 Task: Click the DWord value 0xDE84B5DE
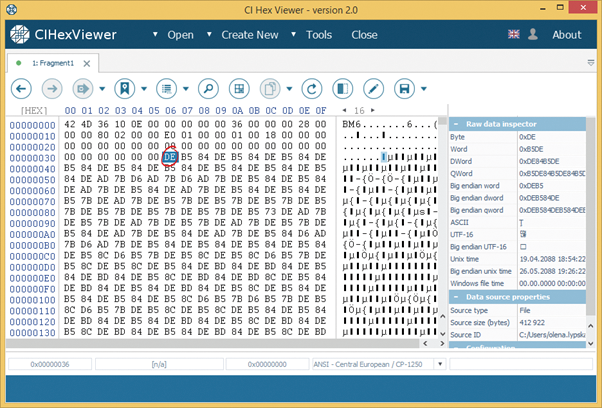point(539,162)
